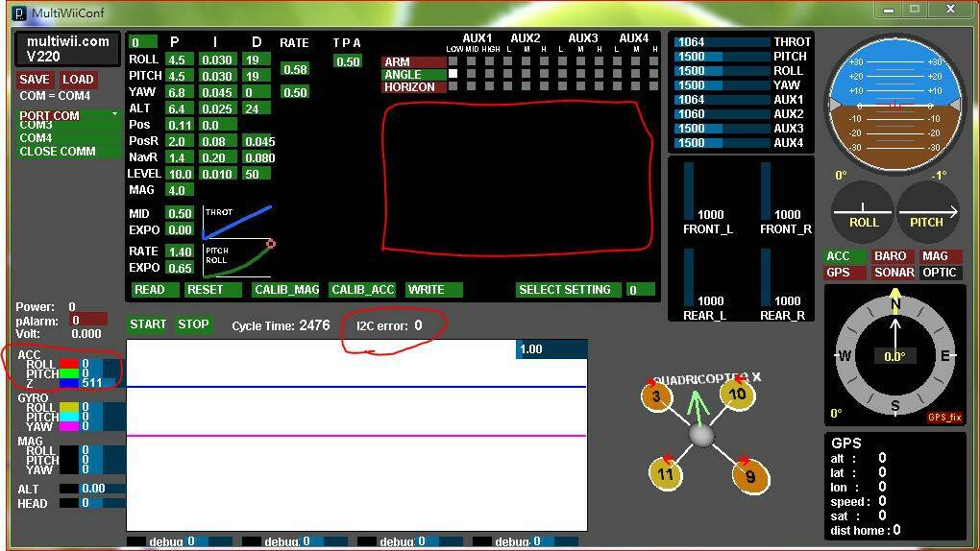Select motor 3 on the quadcopter diagram
This screenshot has height=551, width=980.
pyautogui.click(x=657, y=396)
